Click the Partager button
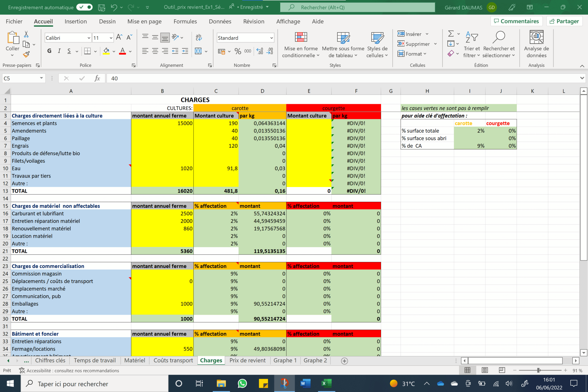588x392 pixels. [564, 21]
